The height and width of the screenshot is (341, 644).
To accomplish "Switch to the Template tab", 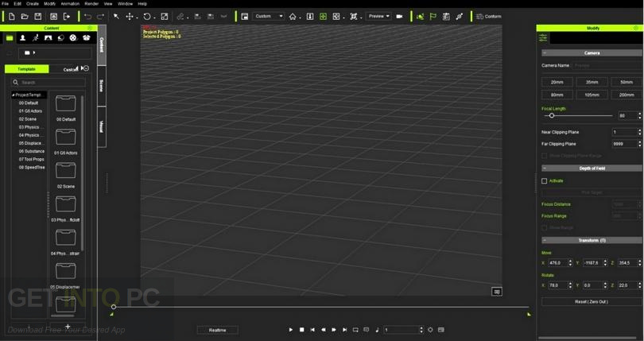I will (x=27, y=69).
